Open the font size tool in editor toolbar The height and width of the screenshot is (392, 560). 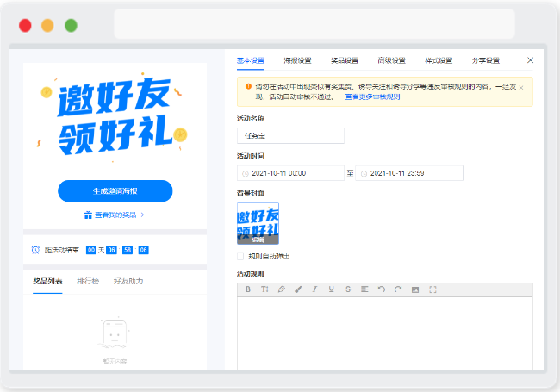pyautogui.click(x=264, y=289)
